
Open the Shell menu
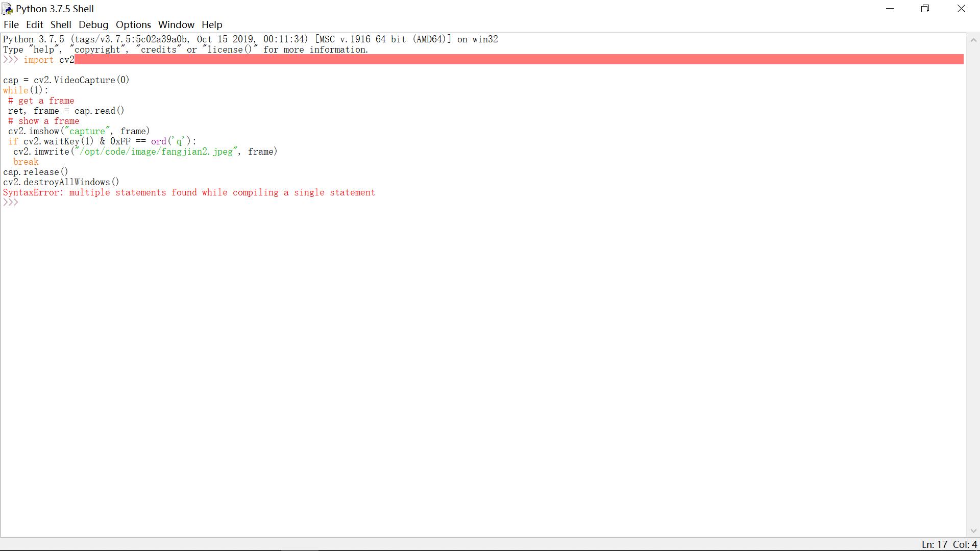point(61,24)
